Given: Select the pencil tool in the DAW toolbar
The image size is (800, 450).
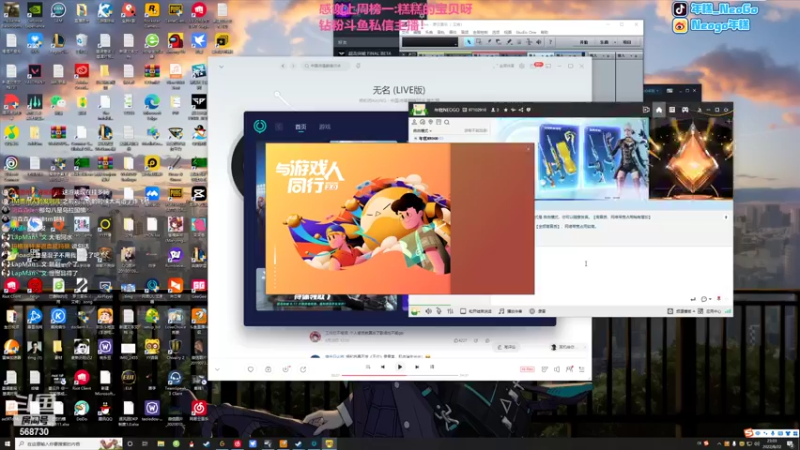Looking at the screenshot, I should click(509, 42).
